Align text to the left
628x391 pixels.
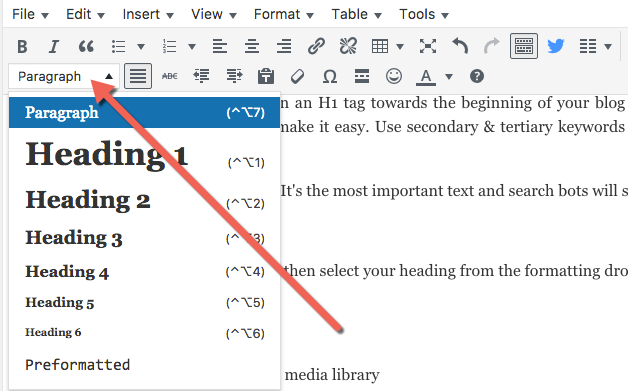[x=220, y=46]
